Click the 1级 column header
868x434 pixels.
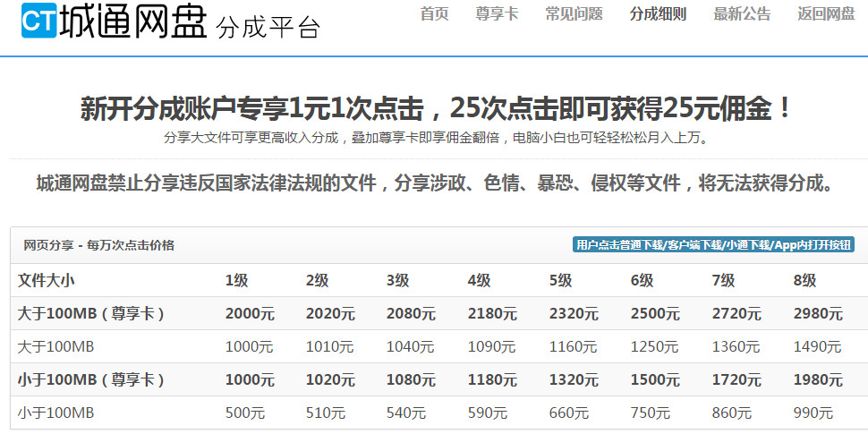237,281
